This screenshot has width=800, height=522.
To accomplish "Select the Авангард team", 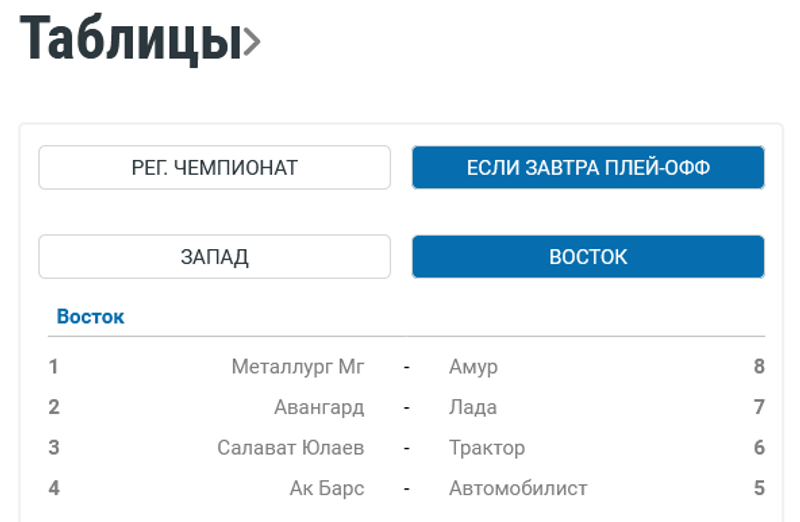I will pyautogui.click(x=319, y=408).
